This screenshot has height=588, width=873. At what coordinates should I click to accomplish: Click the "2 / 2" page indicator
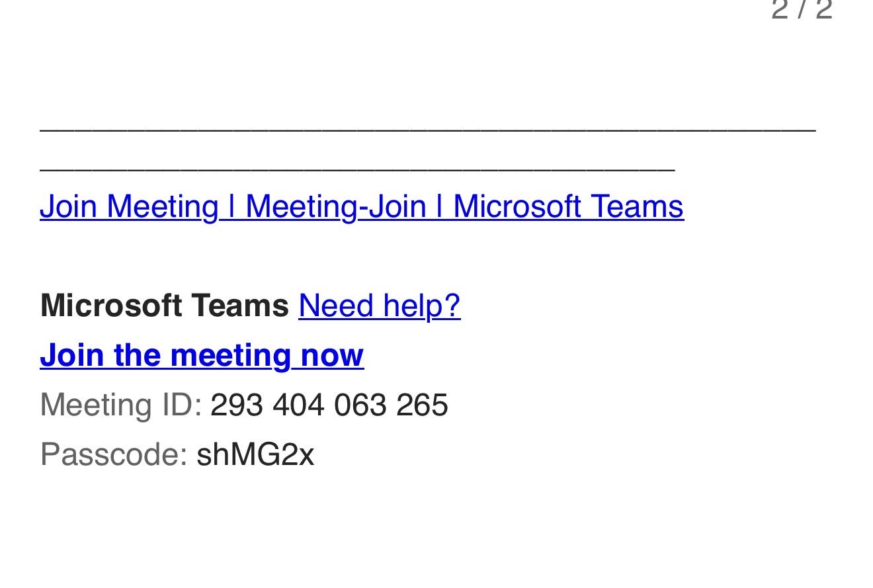[802, 11]
